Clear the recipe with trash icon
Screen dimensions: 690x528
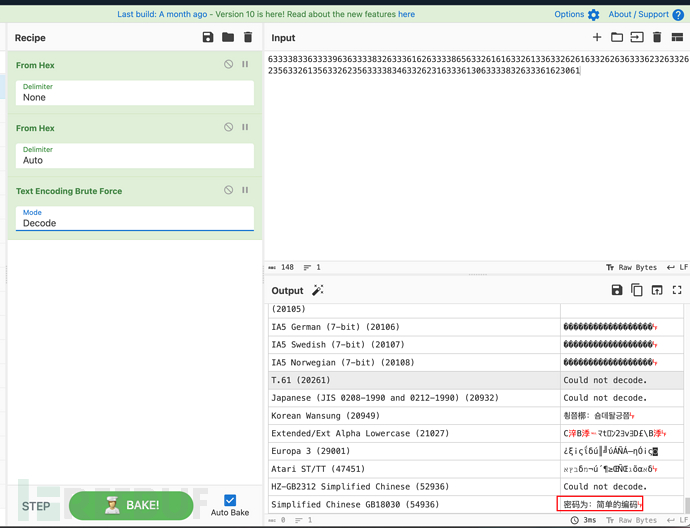tap(248, 37)
